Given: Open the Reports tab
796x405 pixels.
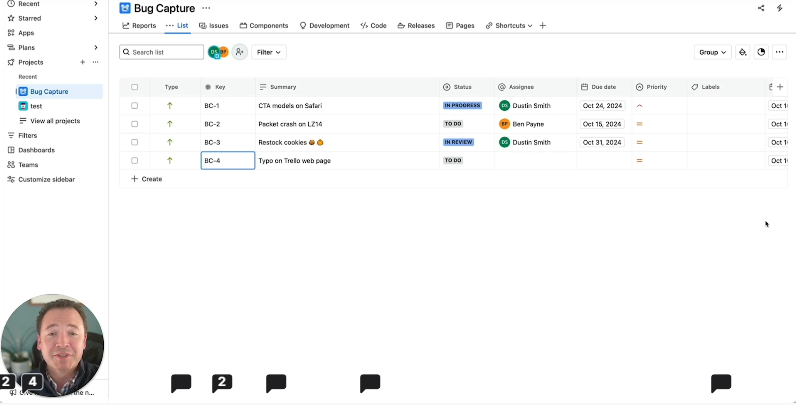Looking at the screenshot, I should click(x=139, y=25).
